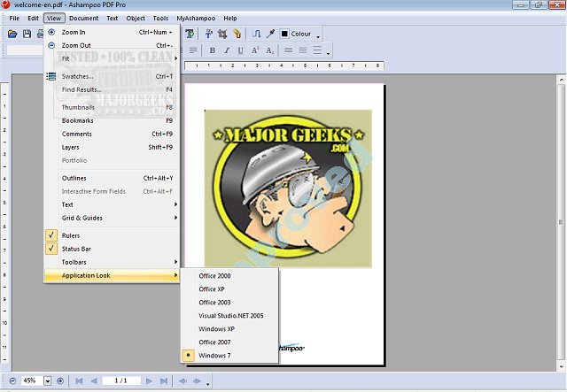Viewport: 567px width, 392px height.
Task: Go to first page button
Action: click(79, 380)
